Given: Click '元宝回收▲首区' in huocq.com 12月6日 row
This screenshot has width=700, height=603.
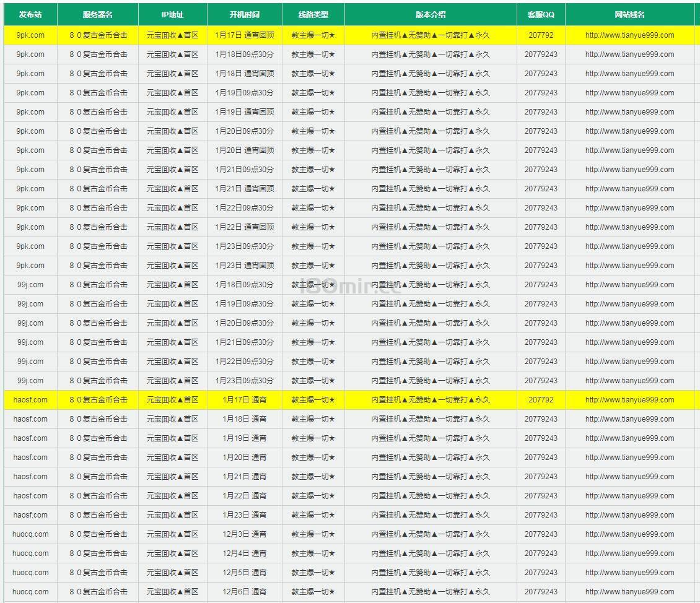Looking at the screenshot, I should 172,591.
